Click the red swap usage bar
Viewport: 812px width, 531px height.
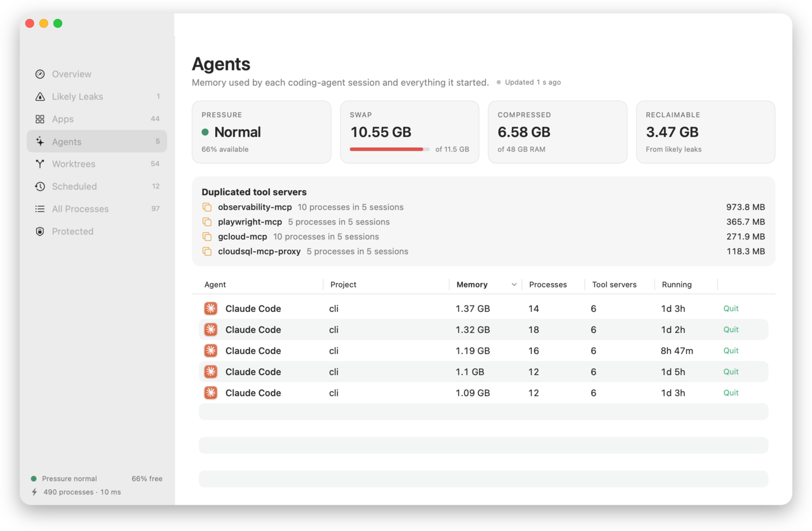[386, 150]
